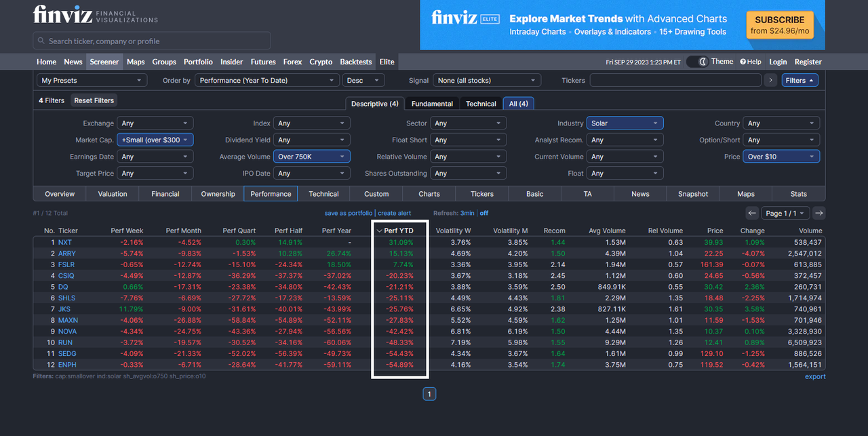
Task: Click arrow button beside Tickers field
Action: point(770,80)
